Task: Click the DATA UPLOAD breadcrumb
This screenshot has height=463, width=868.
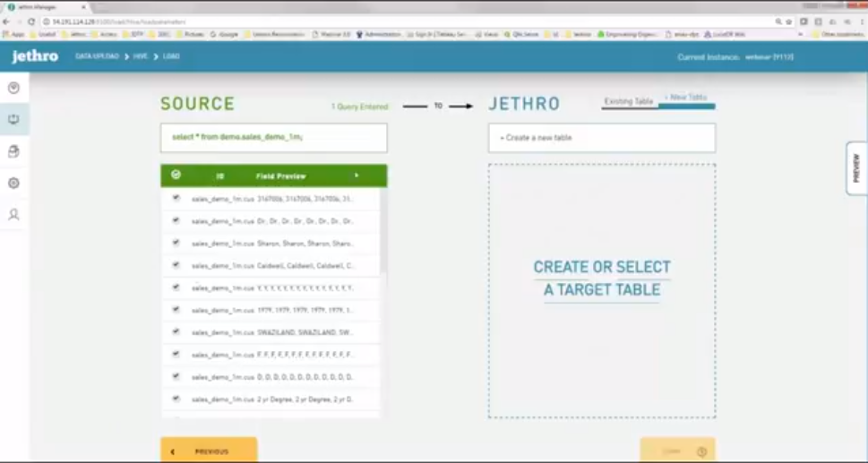Action: point(97,56)
